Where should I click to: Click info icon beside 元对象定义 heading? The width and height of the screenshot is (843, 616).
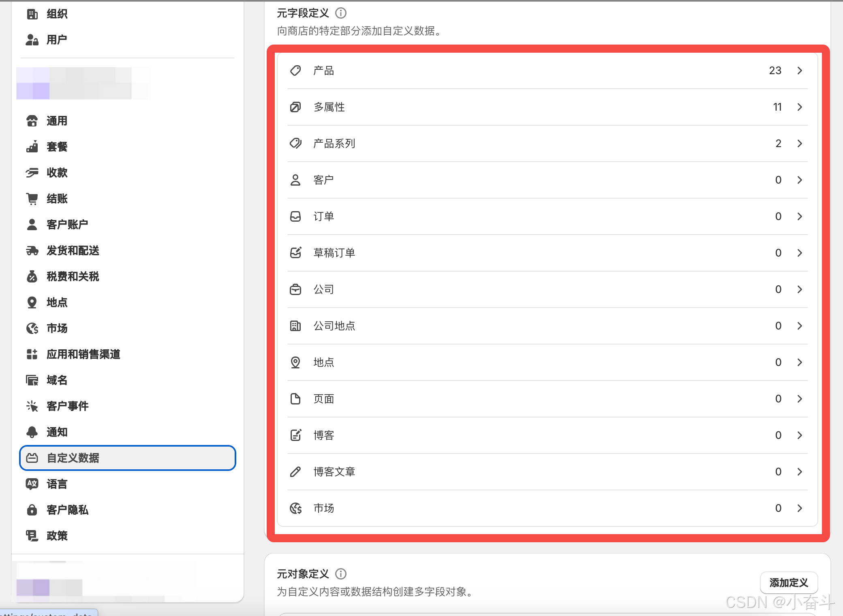pyautogui.click(x=341, y=574)
